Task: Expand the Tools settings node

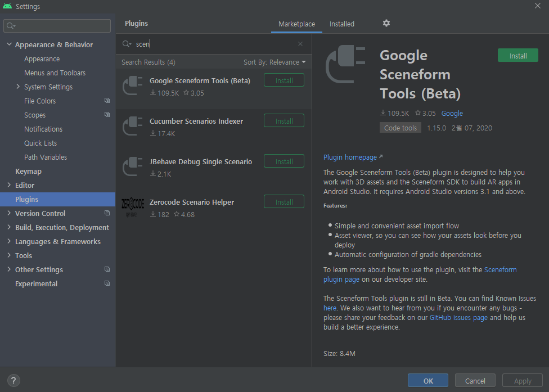Action: 9,255
